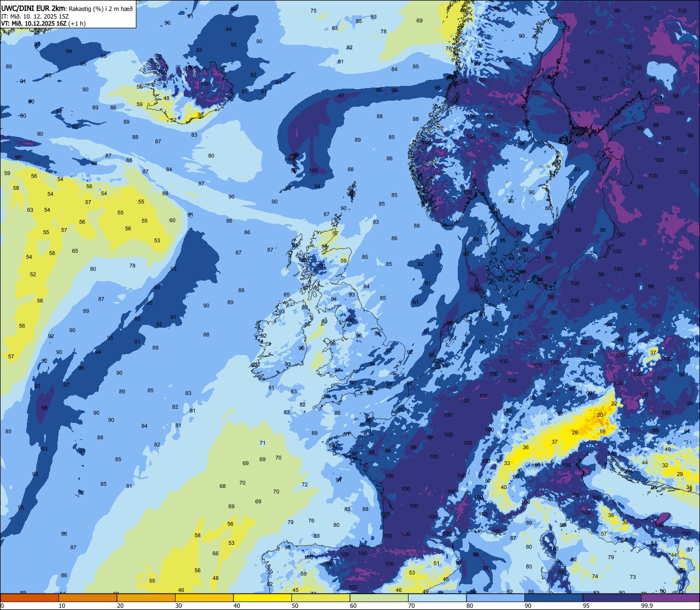
Task: Click the '99.9' legend scale label
Action: pyautogui.click(x=647, y=606)
